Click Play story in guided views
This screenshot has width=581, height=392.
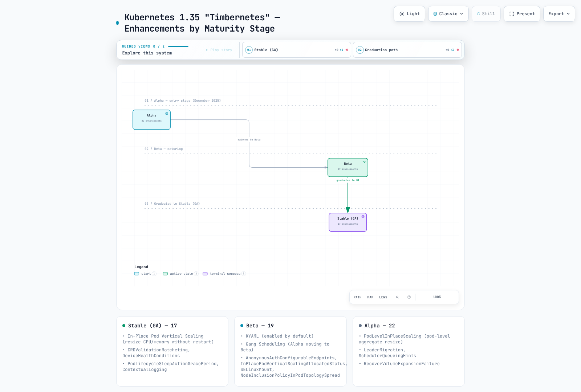[219, 50]
